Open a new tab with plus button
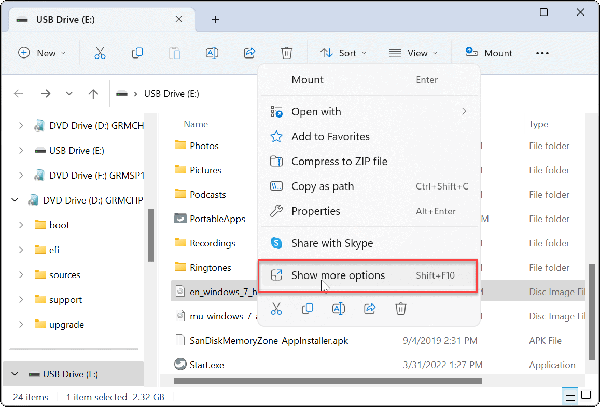The image size is (600, 407). click(215, 19)
